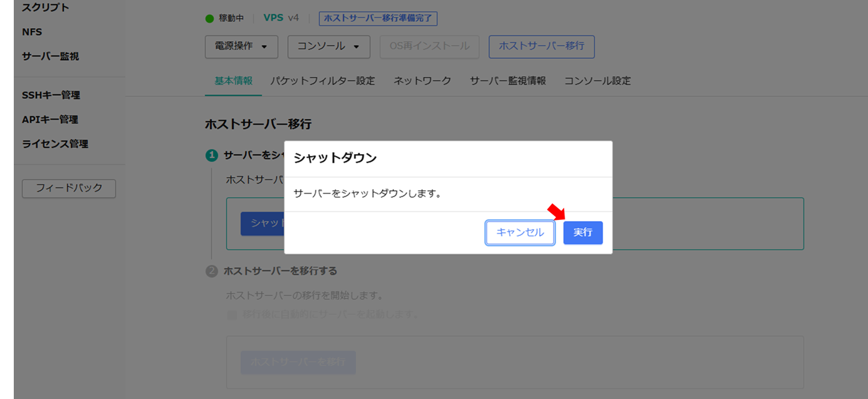Switch to the 基本情報 tab
This screenshot has width=868, height=399.
coord(233,81)
